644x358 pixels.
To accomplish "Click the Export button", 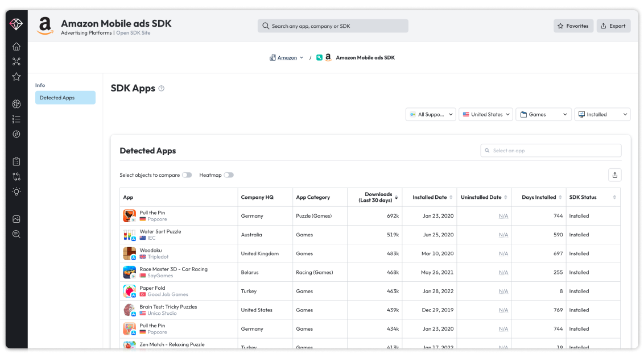I will coord(613,26).
